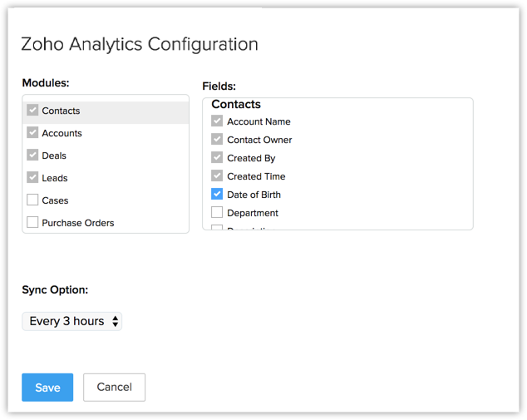The height and width of the screenshot is (420, 527).
Task: Toggle the Account Name field checkbox
Action: [217, 121]
